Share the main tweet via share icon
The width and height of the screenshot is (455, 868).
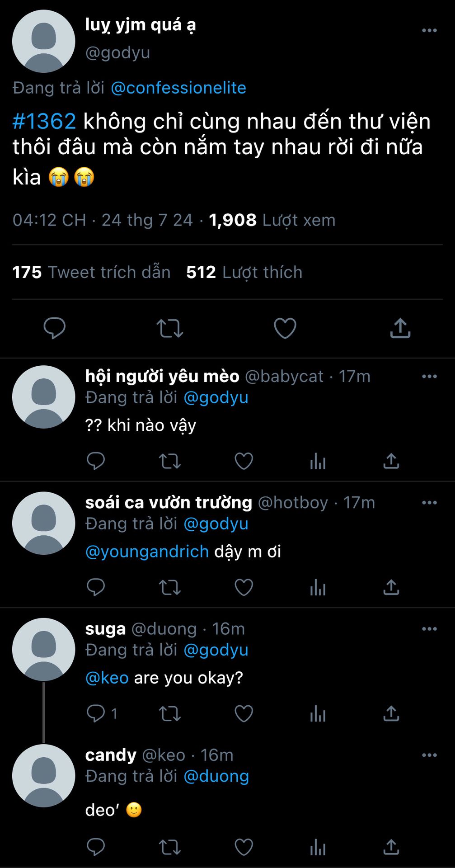click(400, 328)
